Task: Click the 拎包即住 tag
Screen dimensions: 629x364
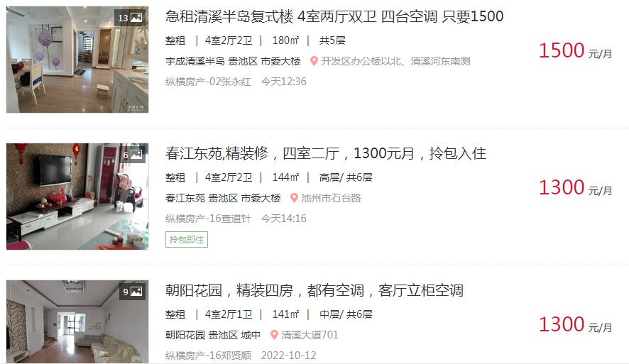Action: pos(187,240)
